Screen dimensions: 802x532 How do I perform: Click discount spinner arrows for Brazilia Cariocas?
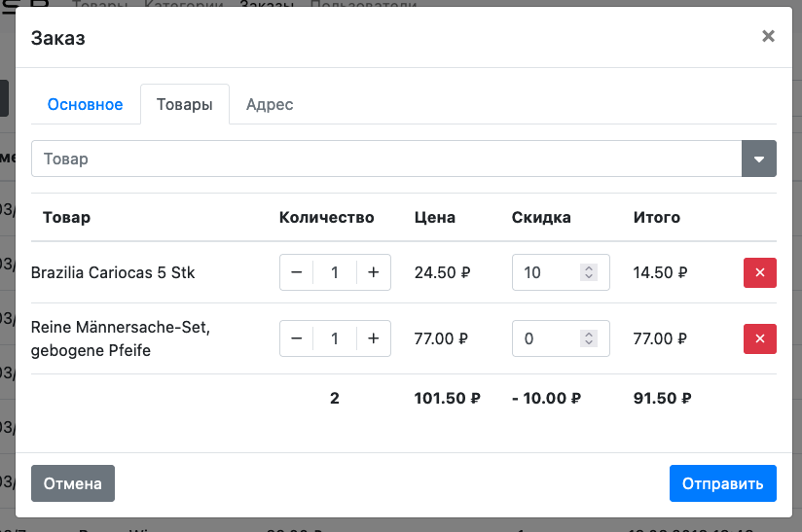coord(588,273)
